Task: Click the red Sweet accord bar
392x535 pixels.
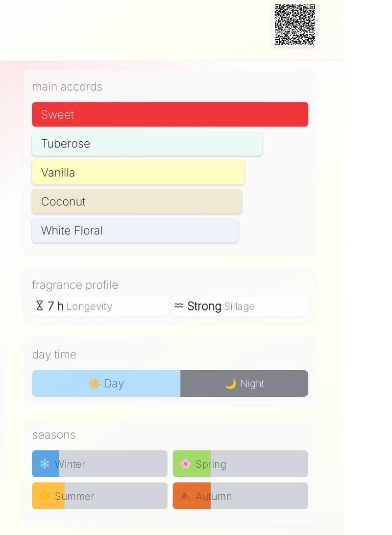Action: tap(170, 114)
